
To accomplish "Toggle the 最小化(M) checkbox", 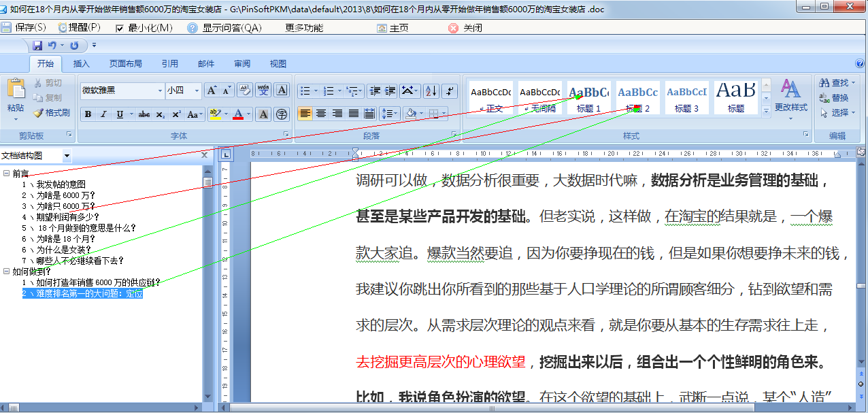I will (120, 28).
